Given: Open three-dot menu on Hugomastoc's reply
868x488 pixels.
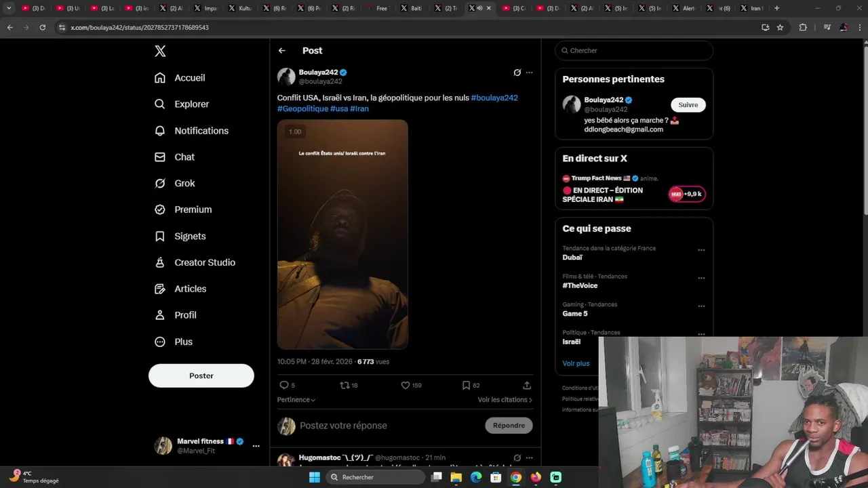Looking at the screenshot, I should (x=530, y=457).
